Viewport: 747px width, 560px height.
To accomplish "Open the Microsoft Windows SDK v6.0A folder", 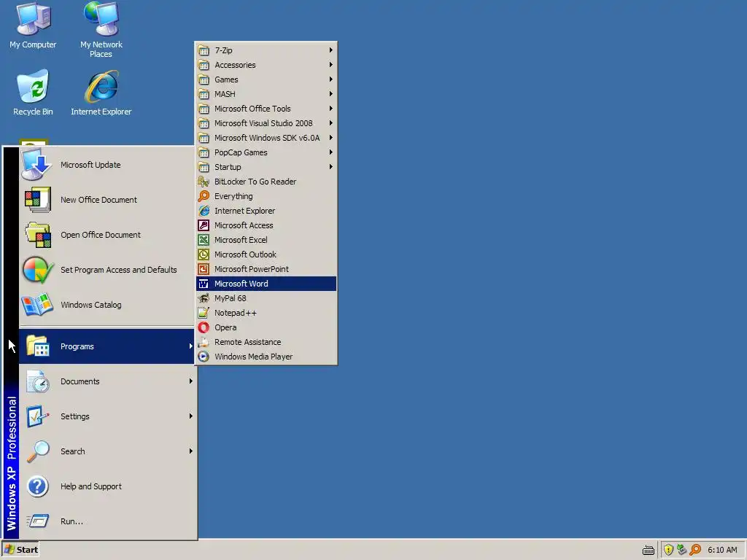I will click(266, 138).
